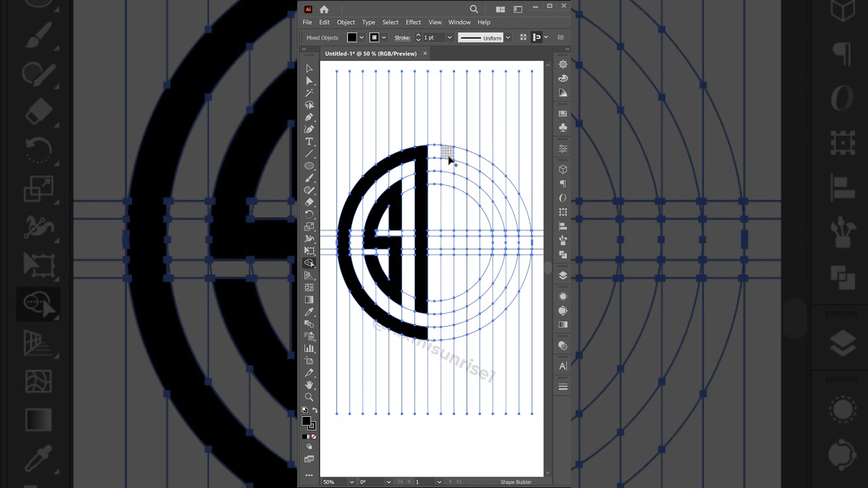Open the Type menu
The width and height of the screenshot is (868, 488).
click(x=368, y=22)
